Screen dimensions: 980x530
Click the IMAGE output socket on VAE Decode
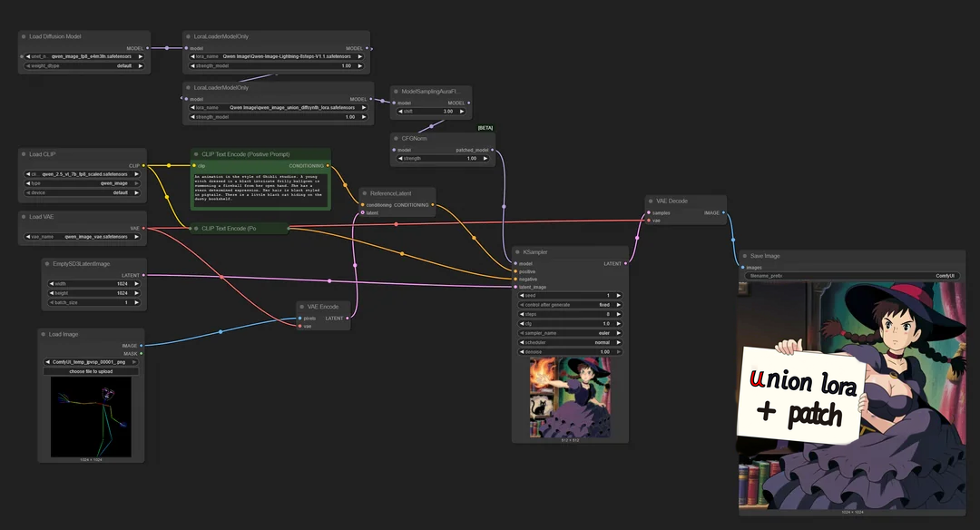click(724, 213)
